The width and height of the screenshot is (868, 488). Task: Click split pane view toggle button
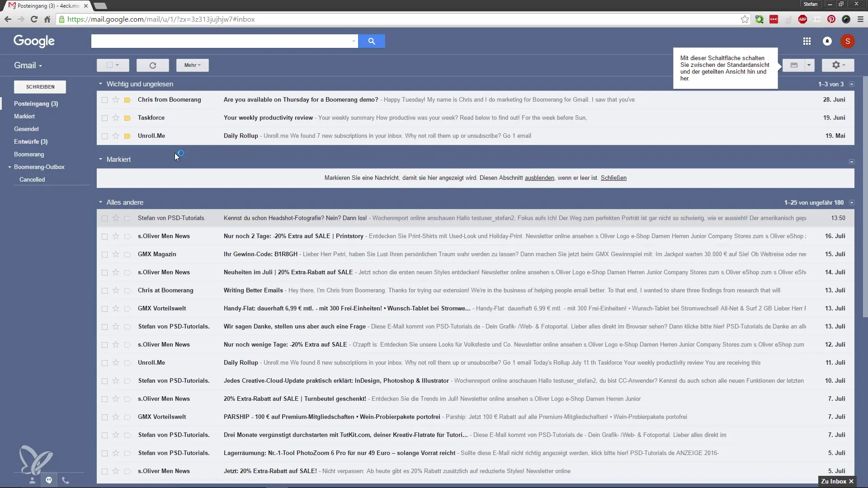794,65
